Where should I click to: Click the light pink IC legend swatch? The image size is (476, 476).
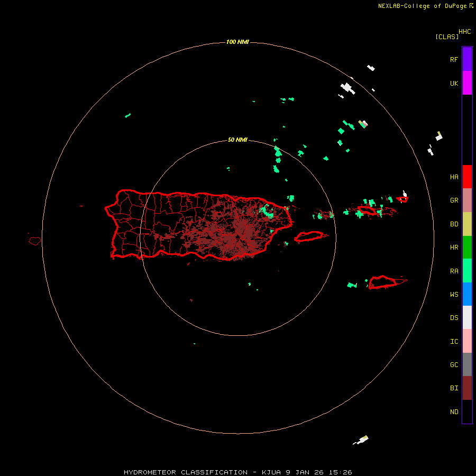pos(467,341)
